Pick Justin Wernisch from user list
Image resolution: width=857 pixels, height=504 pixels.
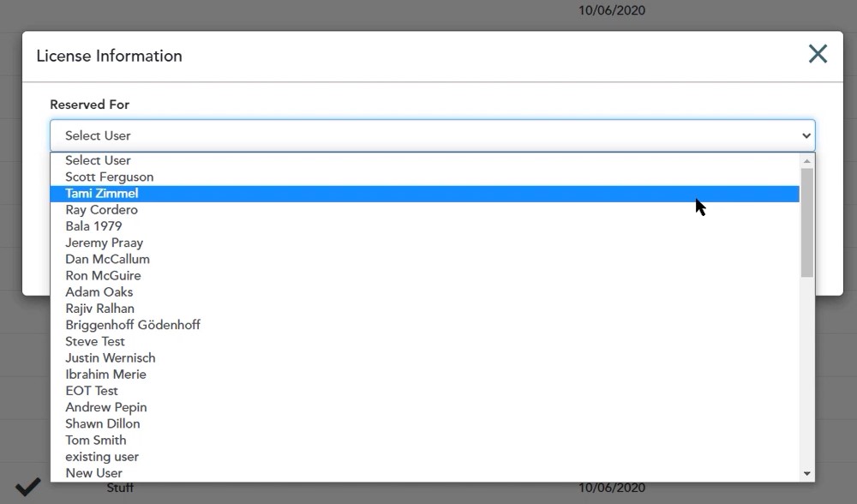click(x=425, y=358)
